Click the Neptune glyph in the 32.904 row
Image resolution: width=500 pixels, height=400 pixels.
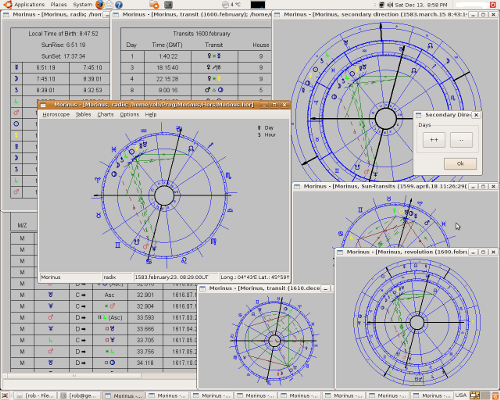pyautogui.click(x=51, y=306)
